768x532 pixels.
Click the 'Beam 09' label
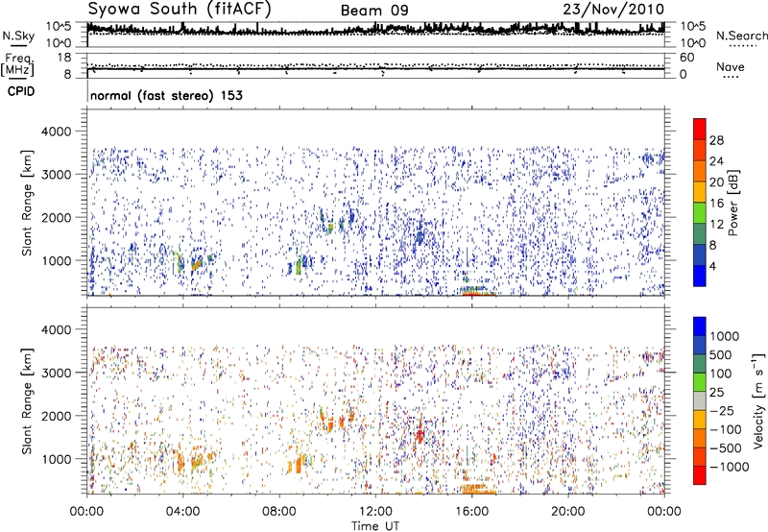pyautogui.click(x=374, y=11)
